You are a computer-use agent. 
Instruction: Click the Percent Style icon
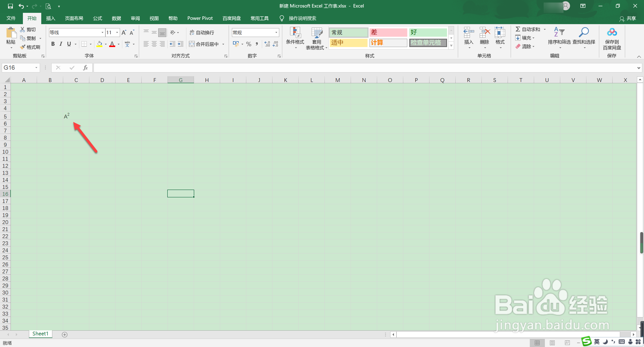click(249, 44)
